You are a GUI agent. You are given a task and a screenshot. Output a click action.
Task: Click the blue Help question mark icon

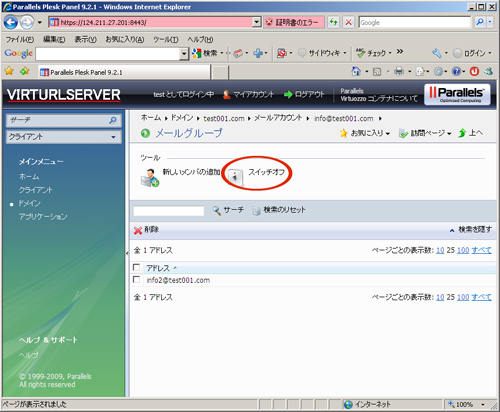[x=456, y=71]
